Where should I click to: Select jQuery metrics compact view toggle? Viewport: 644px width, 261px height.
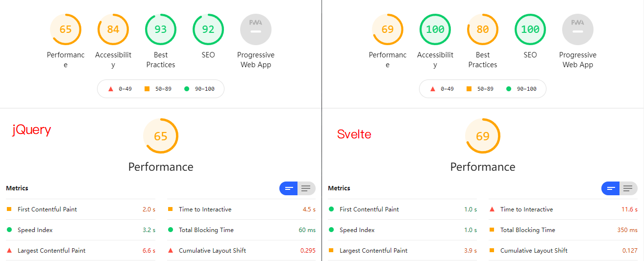pos(289,188)
